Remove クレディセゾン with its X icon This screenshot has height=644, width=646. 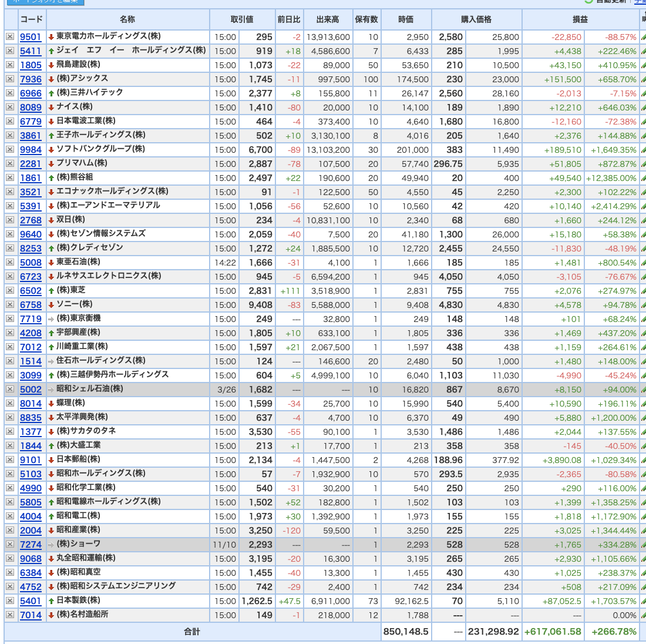[x=10, y=248]
